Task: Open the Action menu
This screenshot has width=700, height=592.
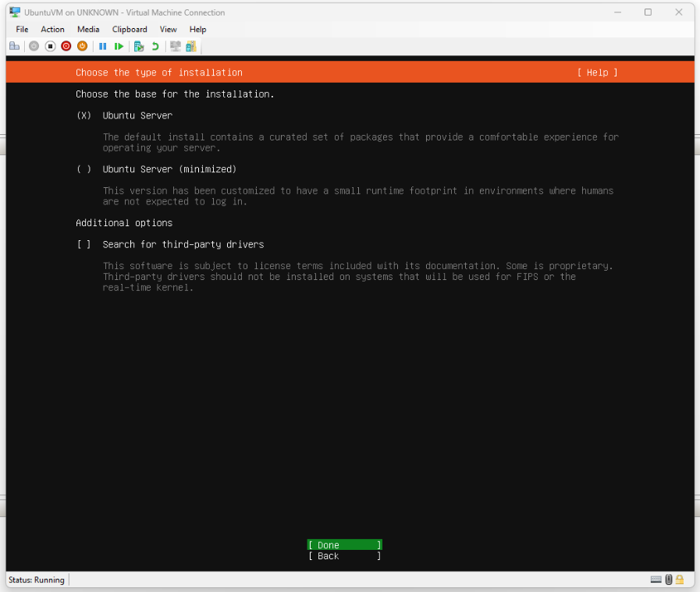Action: coord(53,30)
